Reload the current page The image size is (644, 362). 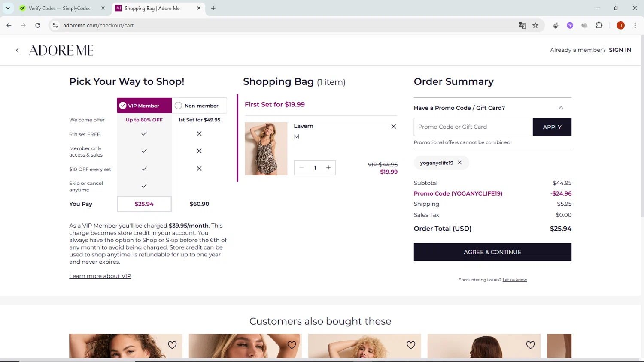pyautogui.click(x=38, y=25)
